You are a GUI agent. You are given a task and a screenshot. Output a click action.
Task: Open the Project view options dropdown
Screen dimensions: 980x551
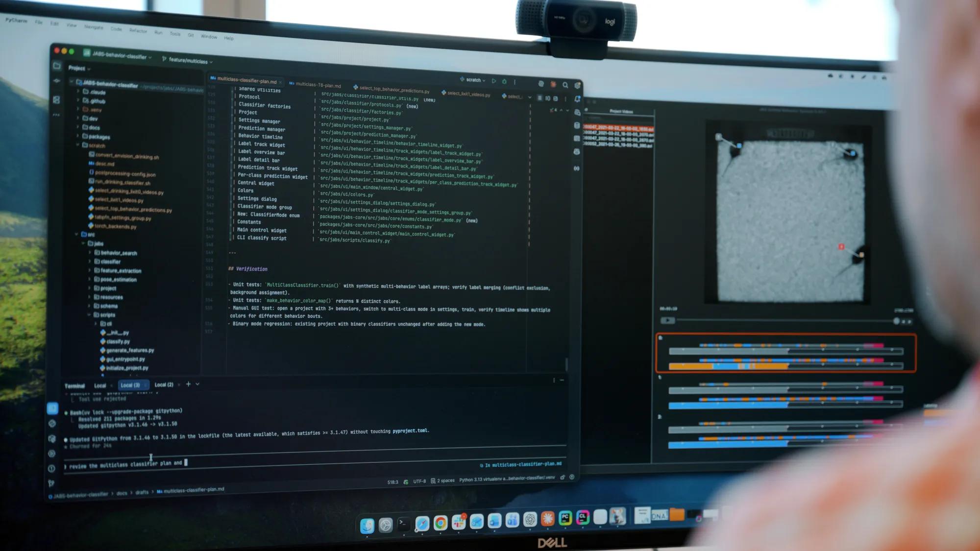point(79,68)
